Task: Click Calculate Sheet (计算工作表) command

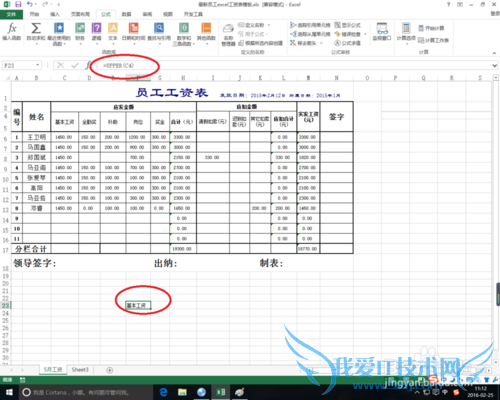Action: 433,40
